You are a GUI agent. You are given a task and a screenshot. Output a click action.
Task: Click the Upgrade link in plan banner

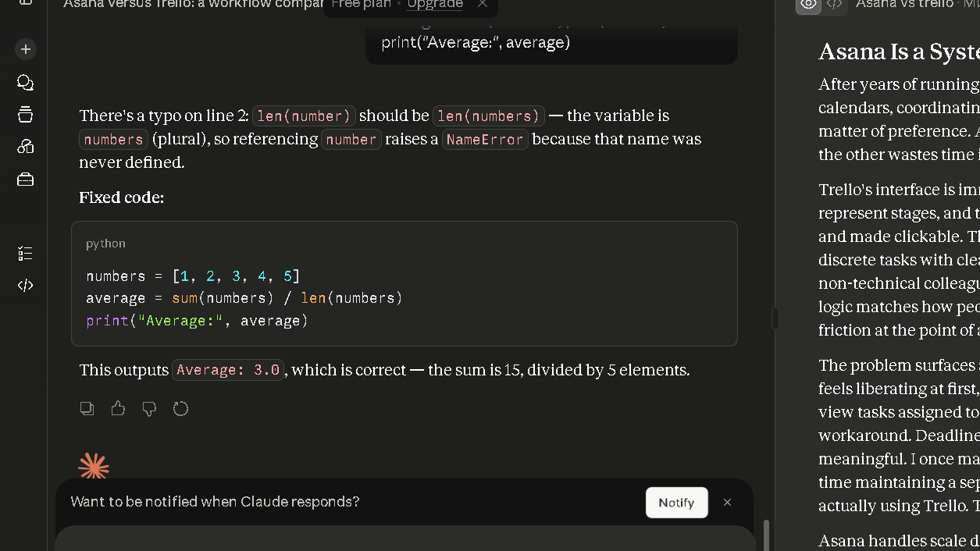[x=435, y=5]
